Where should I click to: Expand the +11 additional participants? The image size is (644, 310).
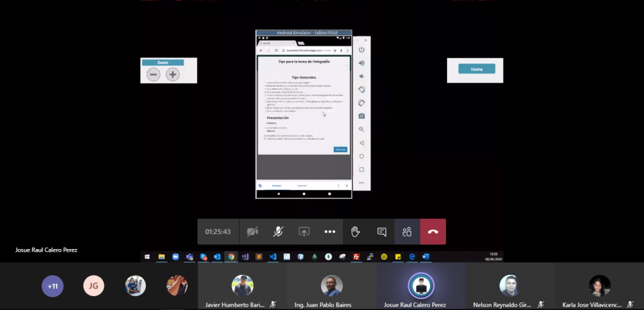(x=53, y=286)
